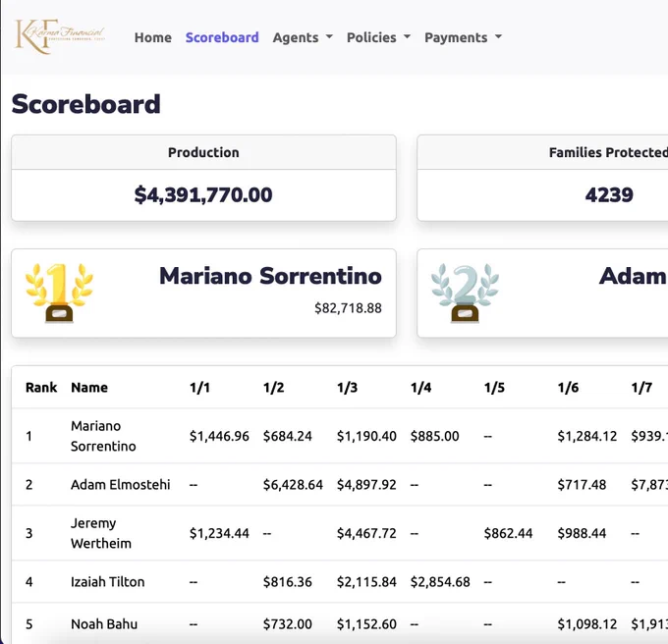Screen dimensions: 668x644
Task: Select Noah Bahu table row name
Action: tap(104, 624)
